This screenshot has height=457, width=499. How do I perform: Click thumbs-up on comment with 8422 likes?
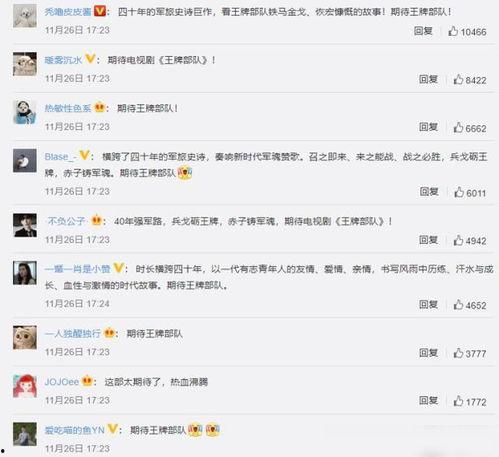(x=458, y=79)
